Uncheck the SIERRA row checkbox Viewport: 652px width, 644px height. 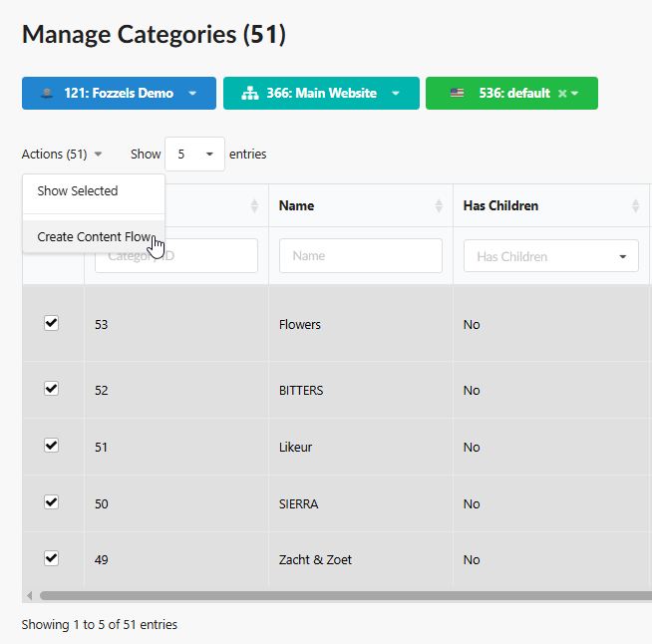(x=51, y=502)
